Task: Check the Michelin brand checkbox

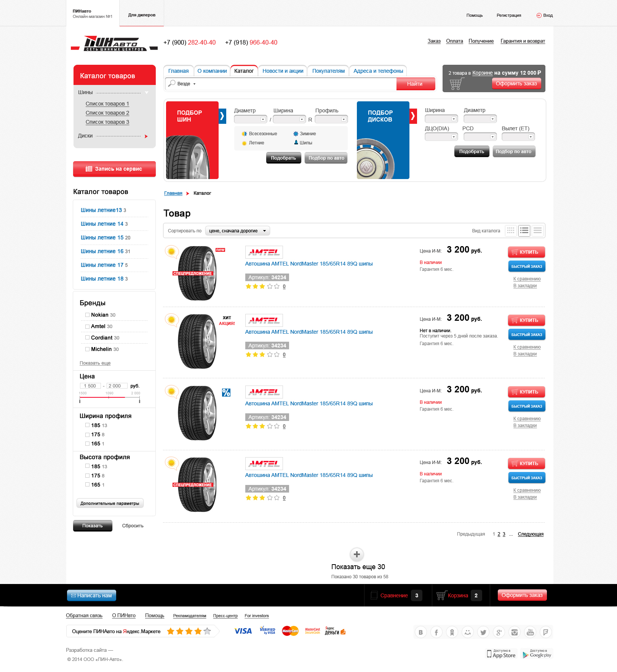Action: point(87,349)
